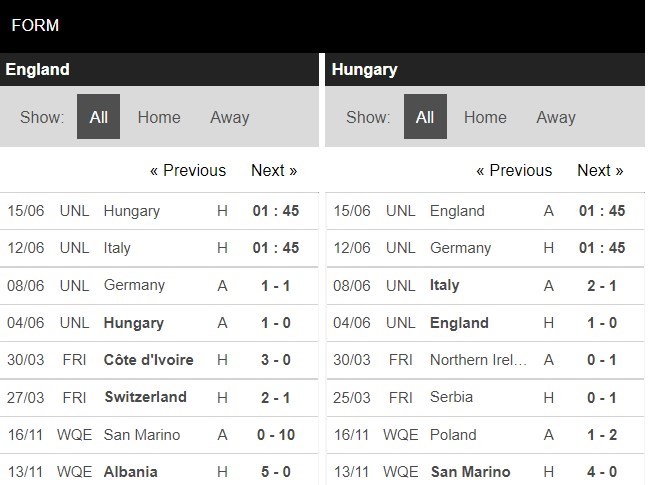Go to Hungary's next results page
The width and height of the screenshot is (648, 485).
(600, 170)
